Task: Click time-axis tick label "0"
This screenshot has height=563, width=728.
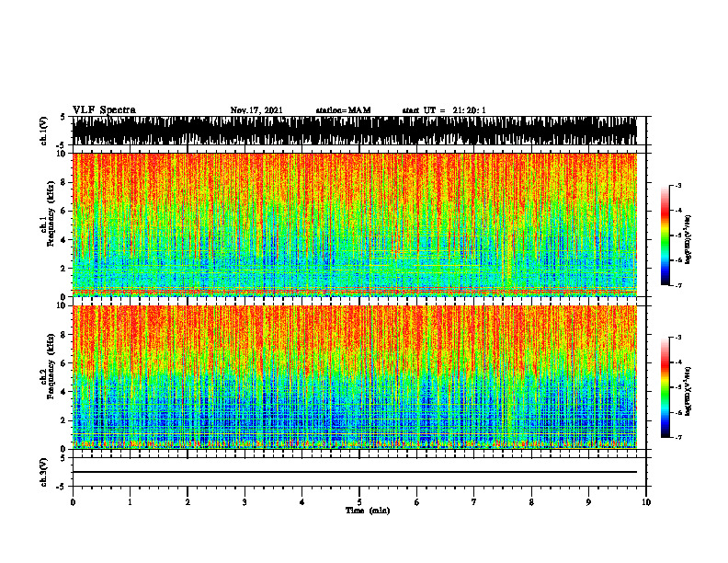Action: click(73, 502)
